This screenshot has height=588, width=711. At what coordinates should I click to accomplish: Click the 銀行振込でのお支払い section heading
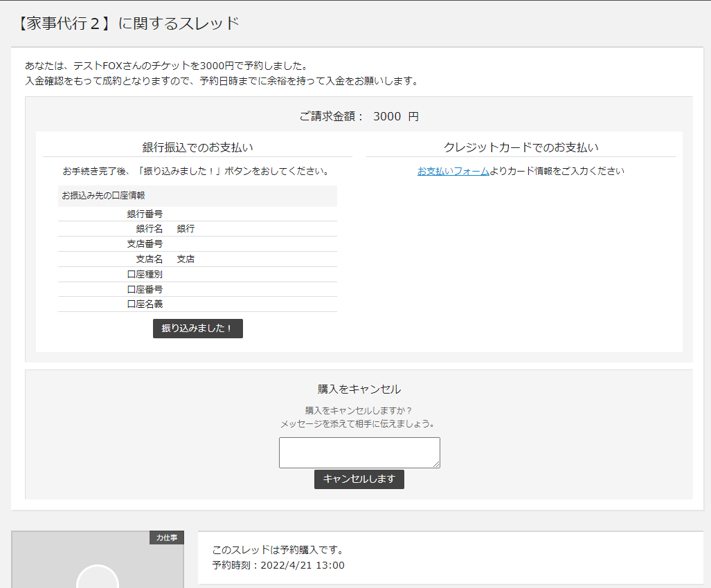(x=197, y=147)
